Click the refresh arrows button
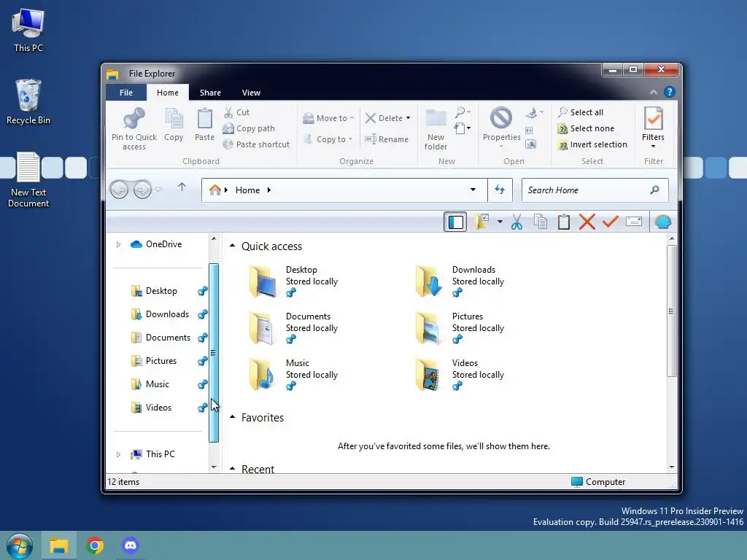Viewport: 747px width, 560px height. pos(500,190)
